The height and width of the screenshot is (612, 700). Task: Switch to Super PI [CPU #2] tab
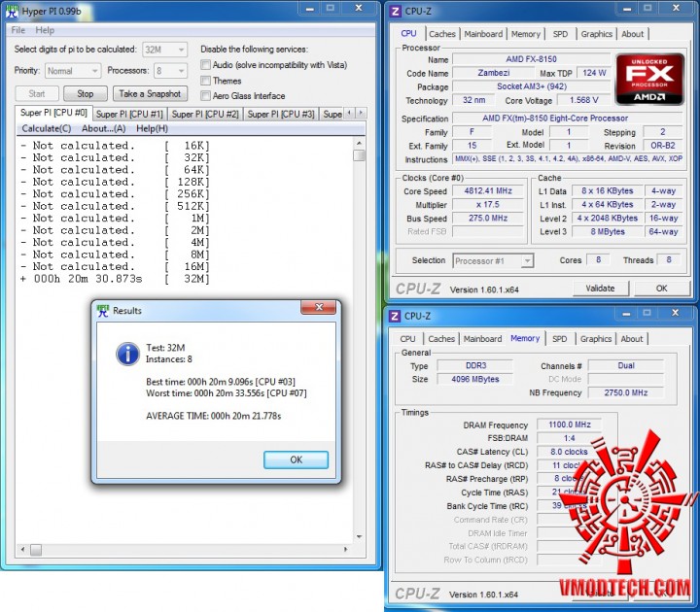coord(205,115)
